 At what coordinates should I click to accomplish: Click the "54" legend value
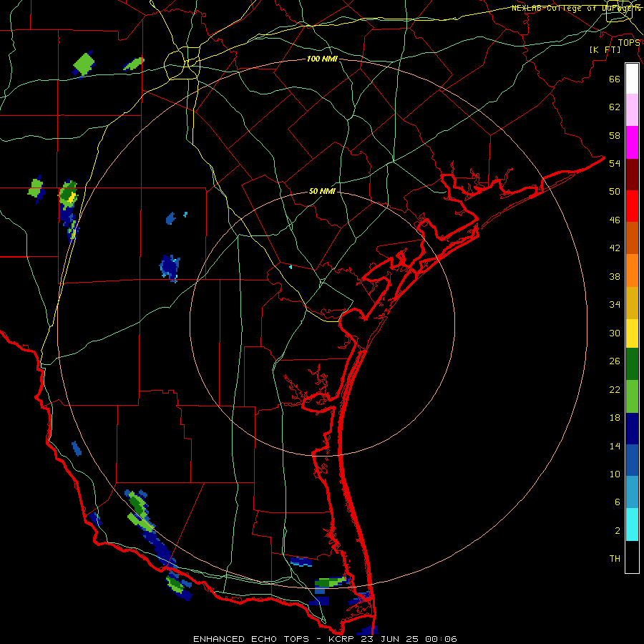[615, 163]
